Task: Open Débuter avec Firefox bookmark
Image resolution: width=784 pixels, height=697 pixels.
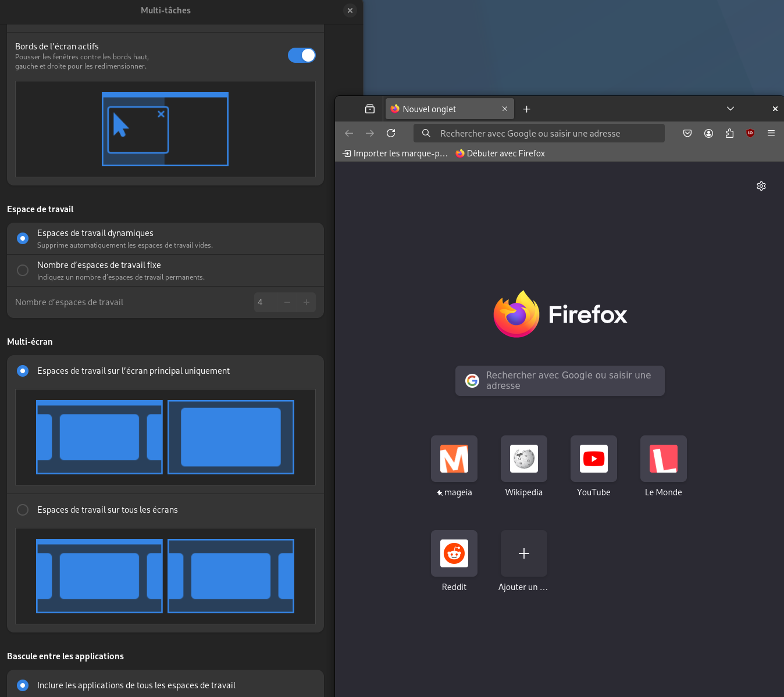Action: point(500,153)
